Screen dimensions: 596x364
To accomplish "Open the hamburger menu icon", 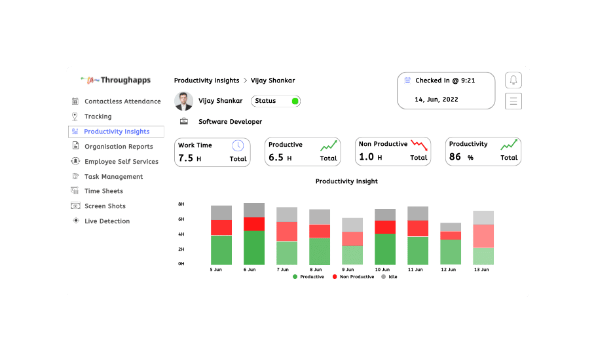I will click(x=513, y=101).
